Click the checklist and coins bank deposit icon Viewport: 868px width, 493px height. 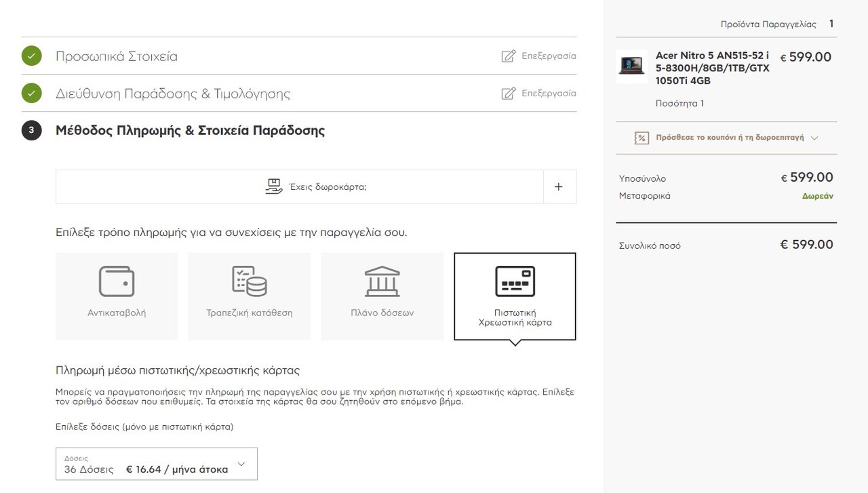click(x=250, y=281)
